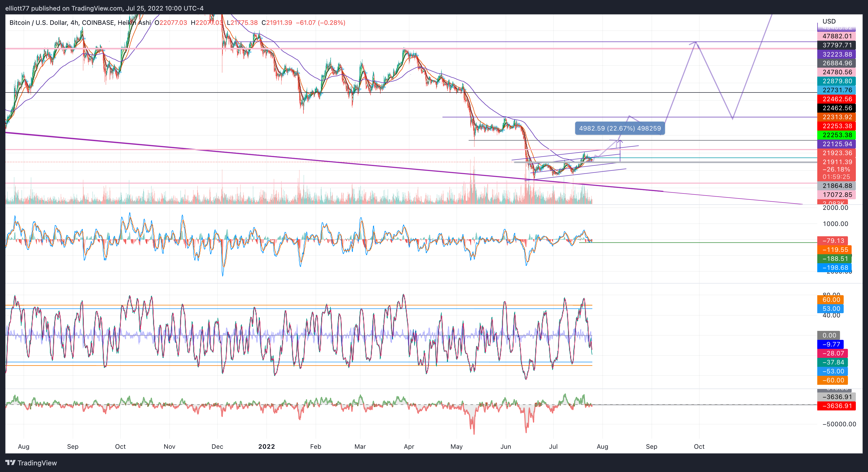Image resolution: width=868 pixels, height=472 pixels.
Task: Click the candle countdown timer 01:59:25
Action: tap(836, 177)
